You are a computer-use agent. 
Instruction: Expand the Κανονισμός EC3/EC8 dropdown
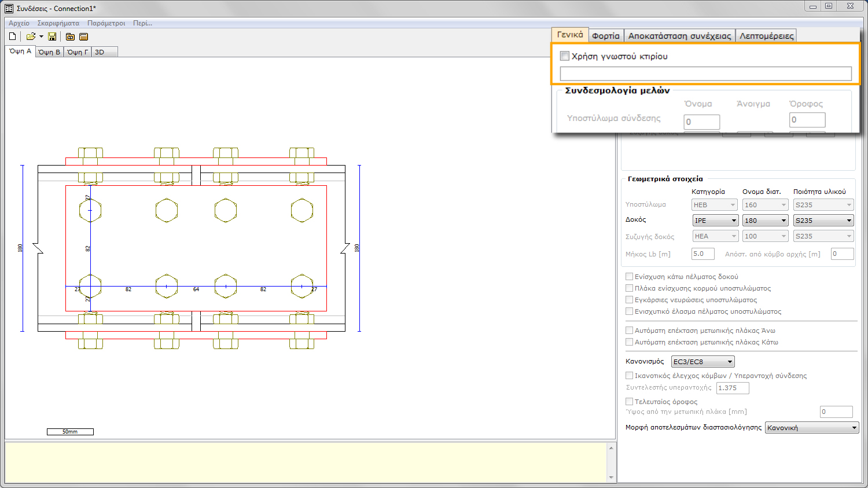[x=703, y=362]
